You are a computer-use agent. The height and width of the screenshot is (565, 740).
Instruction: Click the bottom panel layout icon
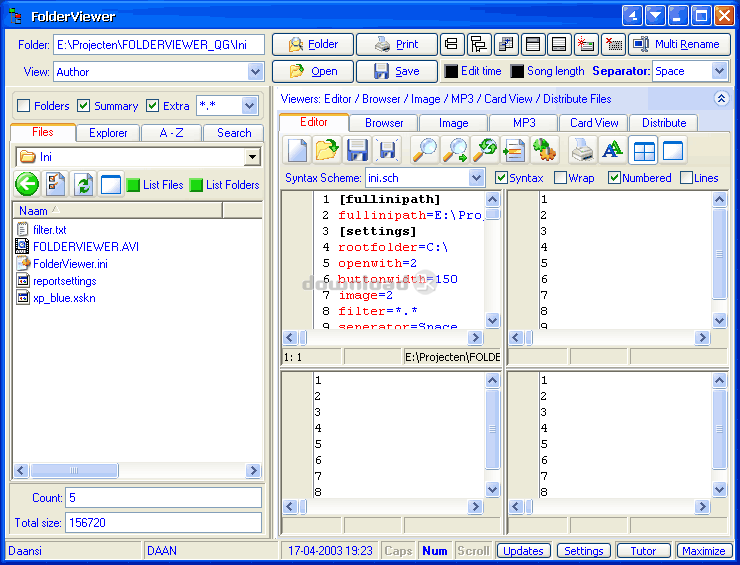pos(559,44)
